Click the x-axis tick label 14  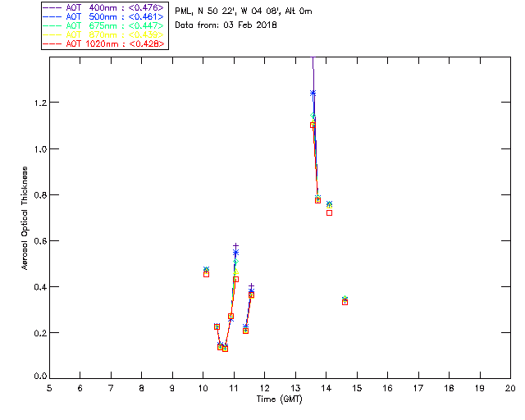click(326, 388)
